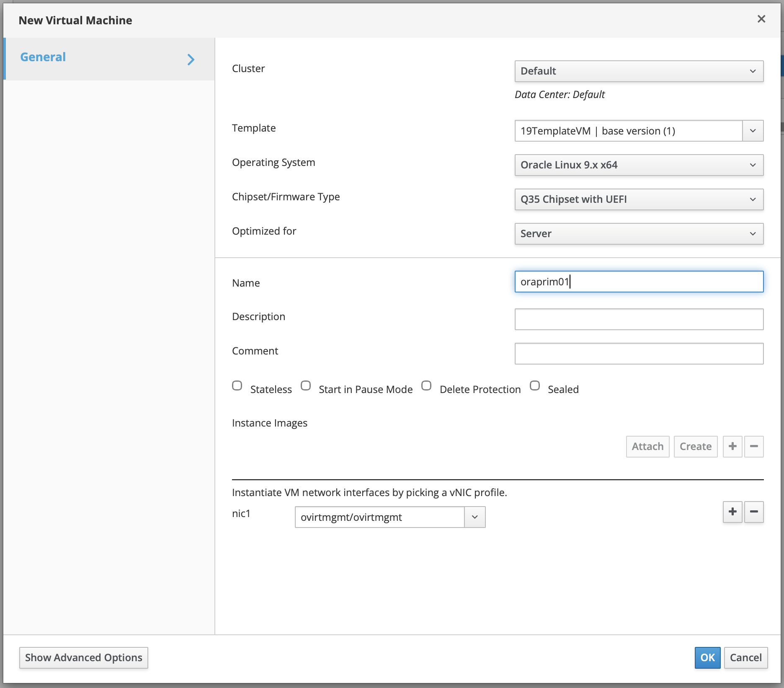Click the Chipset/Firmware Type label

click(x=286, y=197)
